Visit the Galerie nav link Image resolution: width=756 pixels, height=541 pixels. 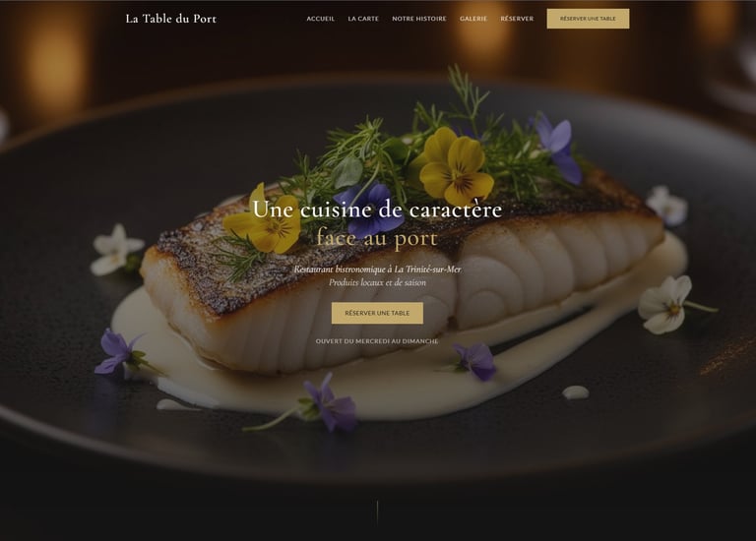click(472, 19)
